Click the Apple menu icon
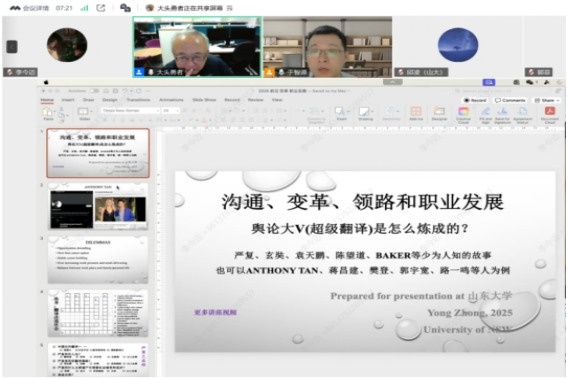Screen dimensions: 567x378 tap(46, 82)
